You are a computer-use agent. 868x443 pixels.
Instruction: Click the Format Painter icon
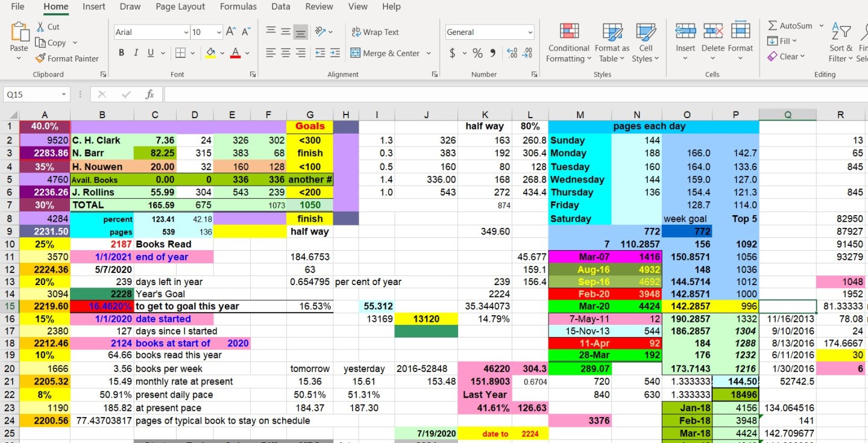(x=40, y=58)
